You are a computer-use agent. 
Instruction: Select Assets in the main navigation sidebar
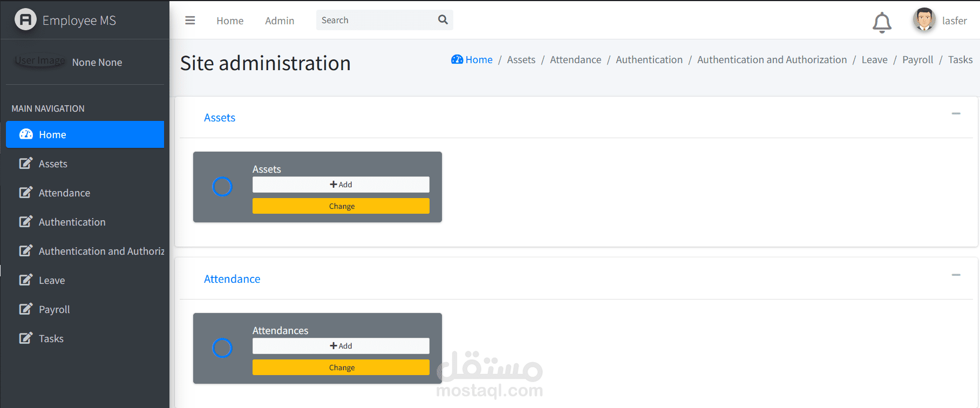[x=85, y=164]
